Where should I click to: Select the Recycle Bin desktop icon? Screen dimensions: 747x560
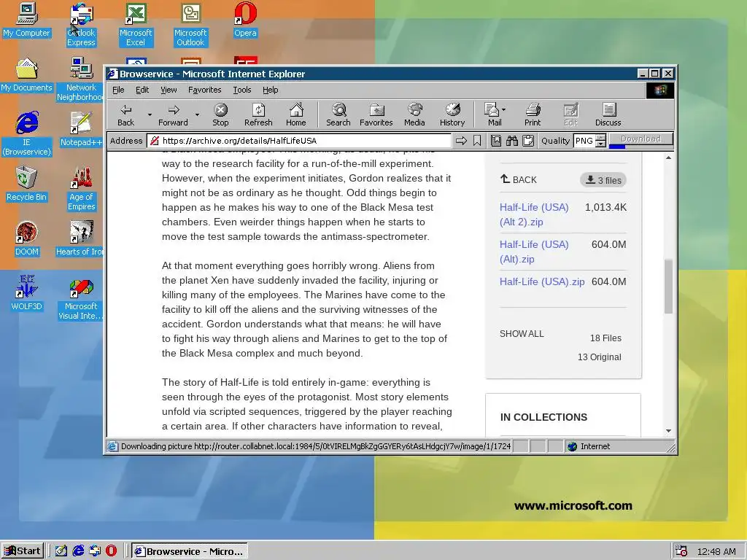[27, 184]
